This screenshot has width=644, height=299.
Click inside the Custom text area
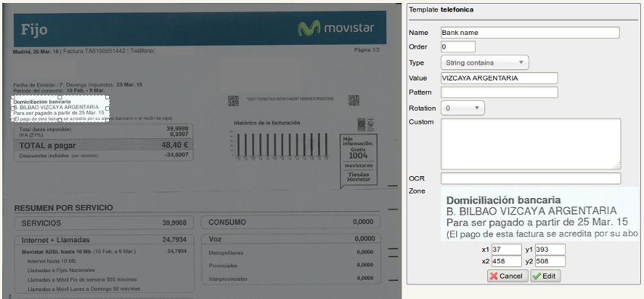(x=530, y=144)
